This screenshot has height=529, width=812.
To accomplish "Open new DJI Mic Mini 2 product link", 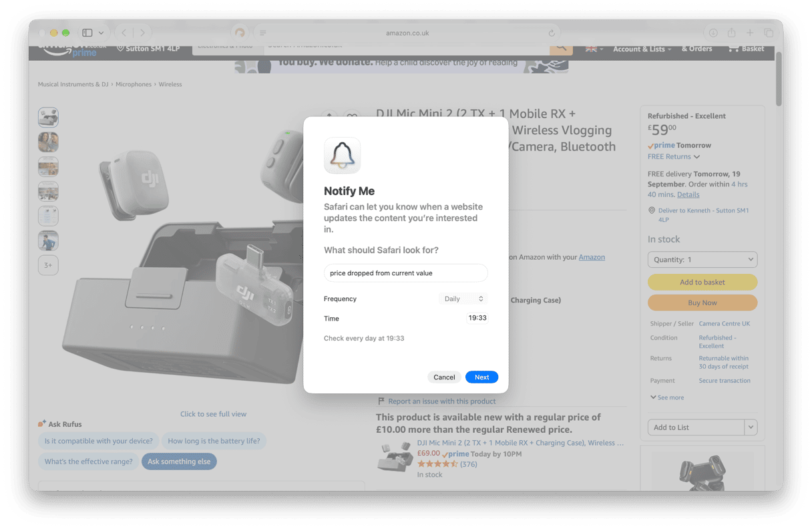I will (x=520, y=443).
